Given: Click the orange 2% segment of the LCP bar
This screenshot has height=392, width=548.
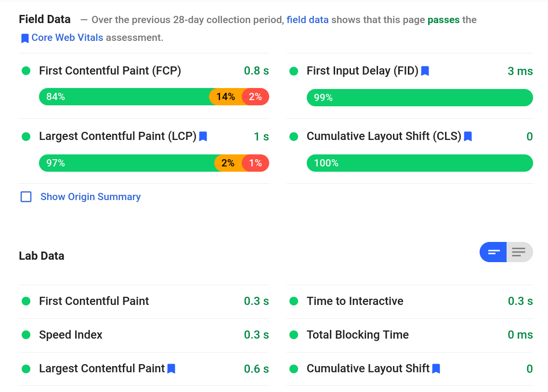Looking at the screenshot, I should pyautogui.click(x=227, y=163).
